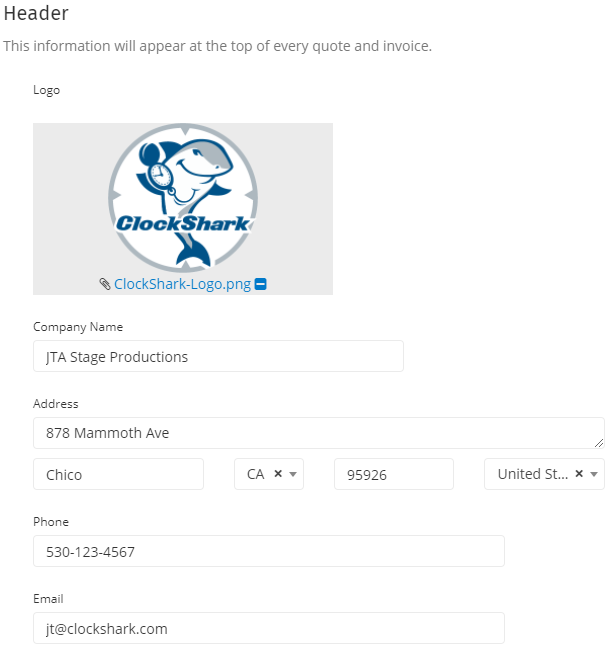611x650 pixels.
Task: Click the Company Name label
Action: pyautogui.click(x=78, y=327)
